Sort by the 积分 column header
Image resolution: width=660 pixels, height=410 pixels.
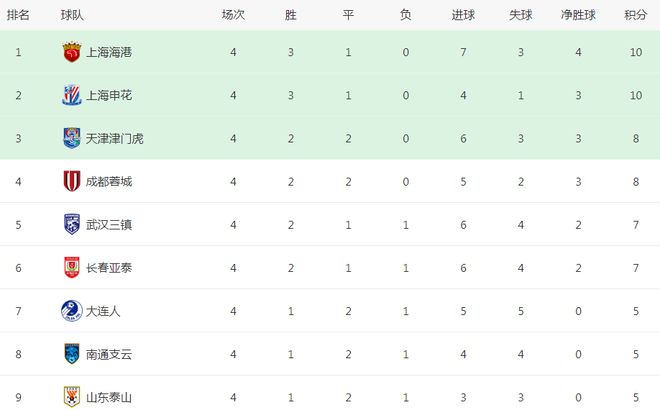pyautogui.click(x=636, y=15)
